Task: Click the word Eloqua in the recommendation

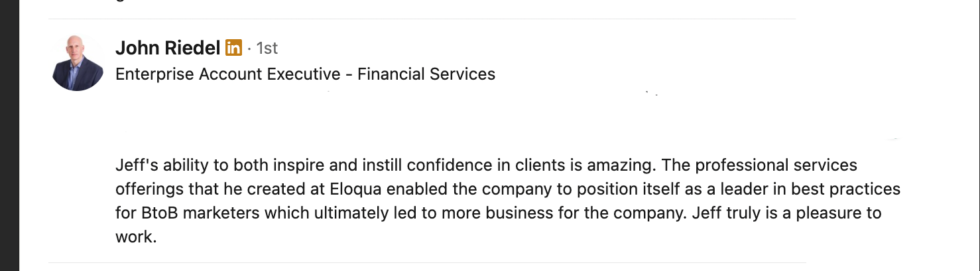Action: pos(355,189)
